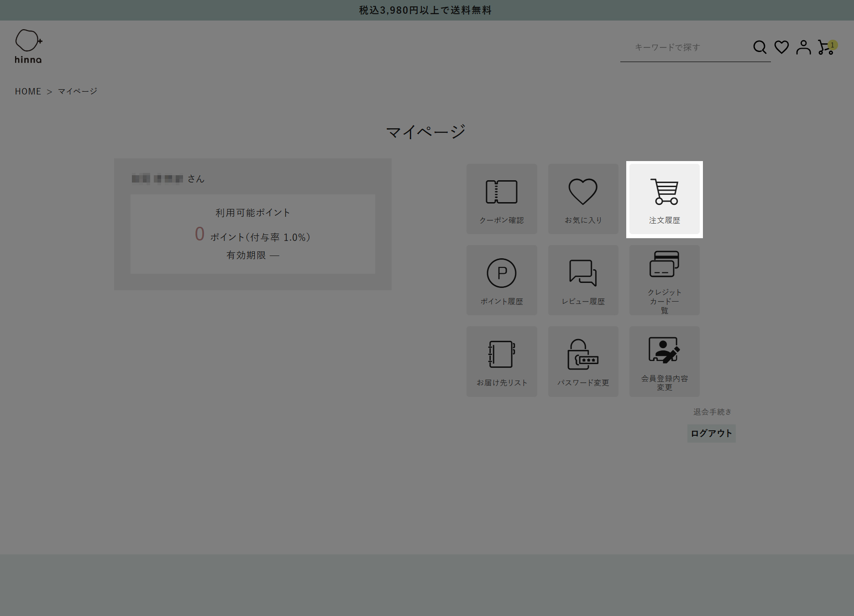Open the 会員登録内容変更 profile edit tile
This screenshot has height=616, width=854.
point(664,361)
